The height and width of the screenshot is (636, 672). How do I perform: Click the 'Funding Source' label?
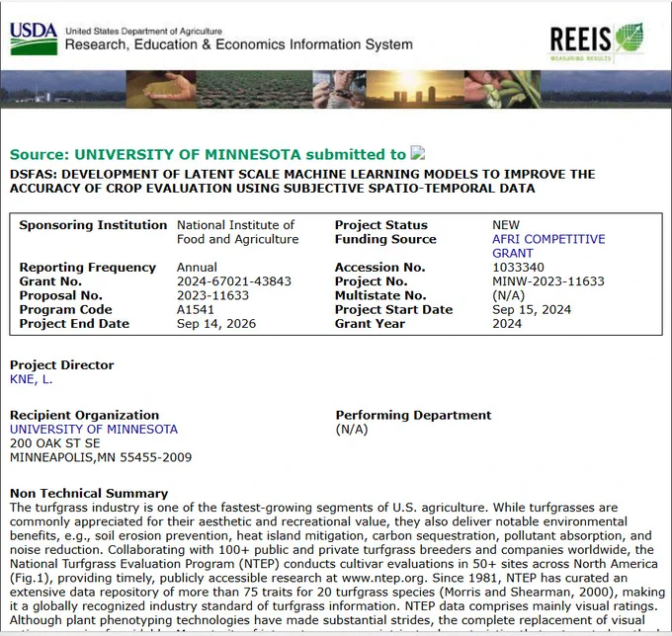(x=385, y=239)
